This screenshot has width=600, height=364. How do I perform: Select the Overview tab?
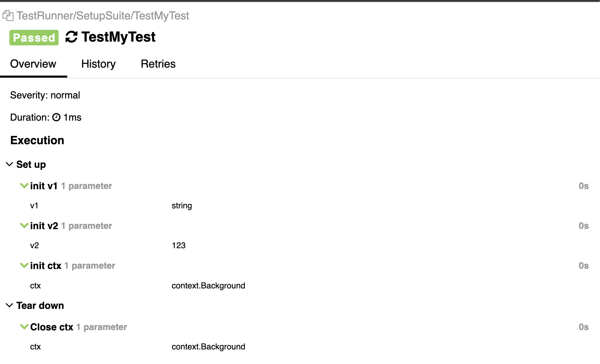(33, 64)
